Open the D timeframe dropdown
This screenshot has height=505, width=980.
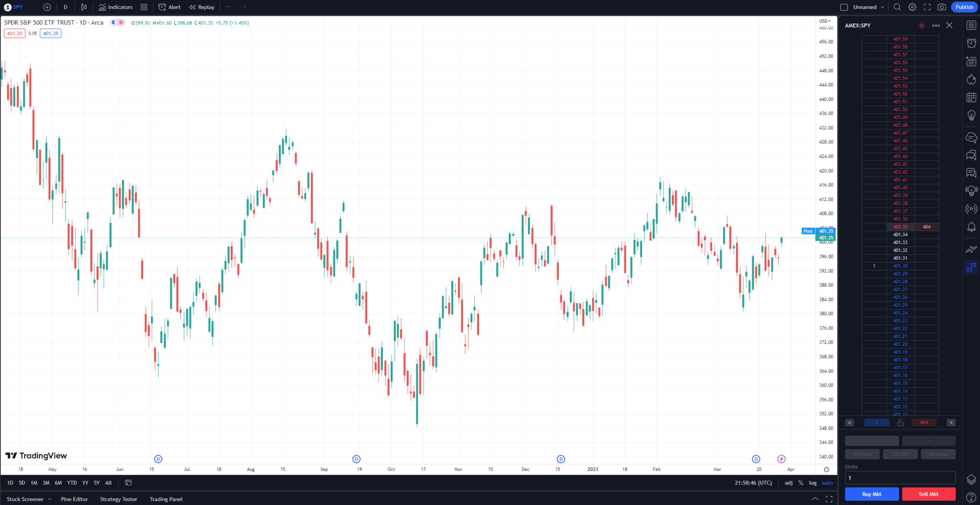coord(65,7)
